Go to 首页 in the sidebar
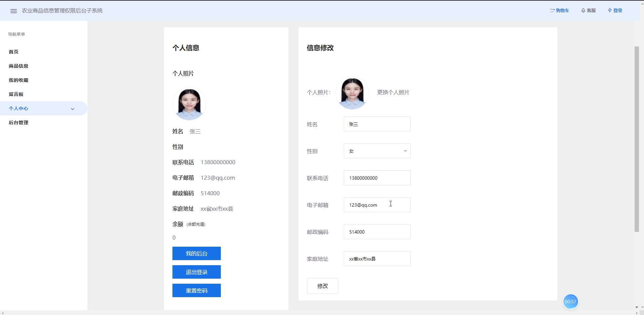 pyautogui.click(x=13, y=52)
